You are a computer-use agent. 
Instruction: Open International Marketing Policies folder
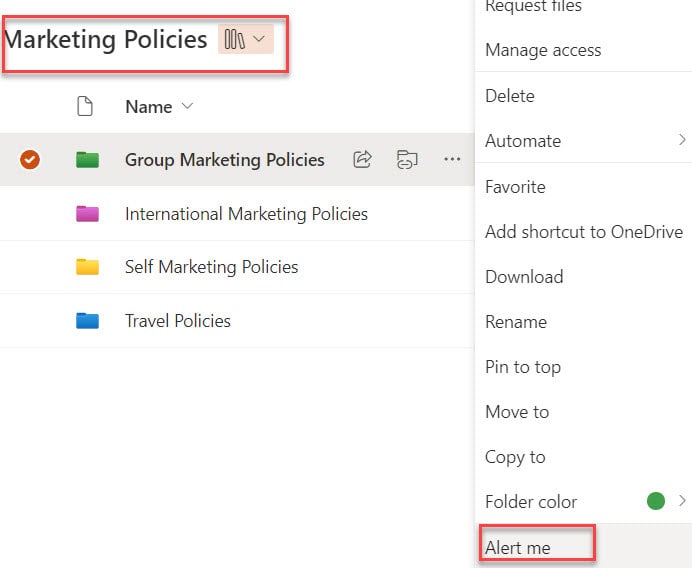(x=246, y=214)
